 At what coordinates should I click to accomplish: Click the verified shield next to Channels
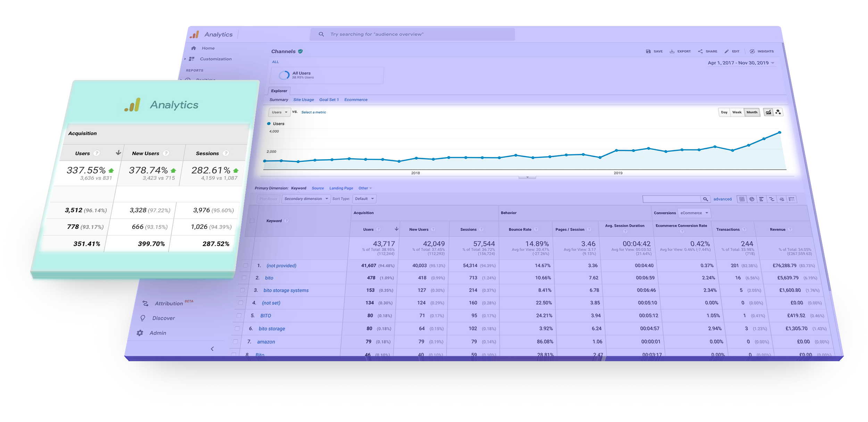pos(300,51)
